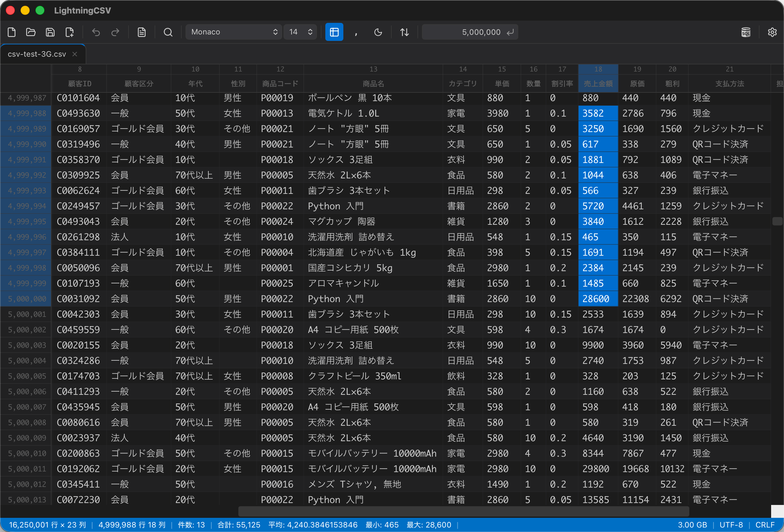
Task: Toggle the table grid view button
Action: (x=334, y=32)
